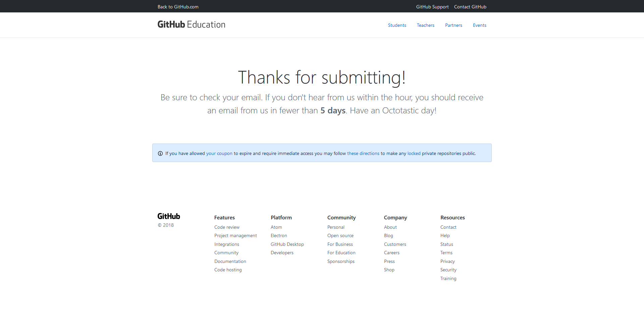This screenshot has height=324, width=644.
Task: Go back to GitHub.com
Action: tap(178, 7)
